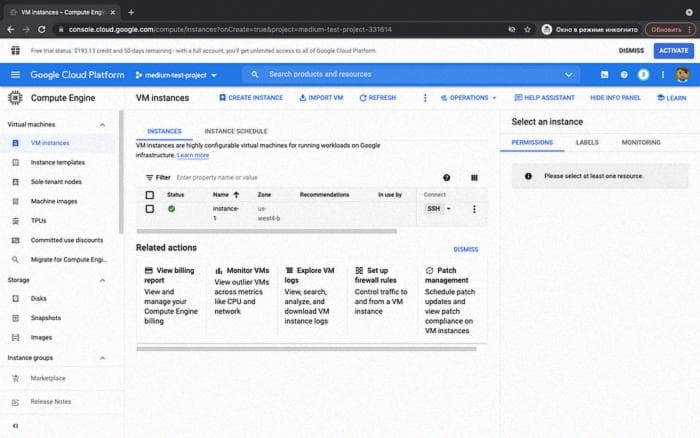Open the notifications badge icon
Image resolution: width=700 pixels, height=438 pixels.
pyautogui.click(x=643, y=75)
